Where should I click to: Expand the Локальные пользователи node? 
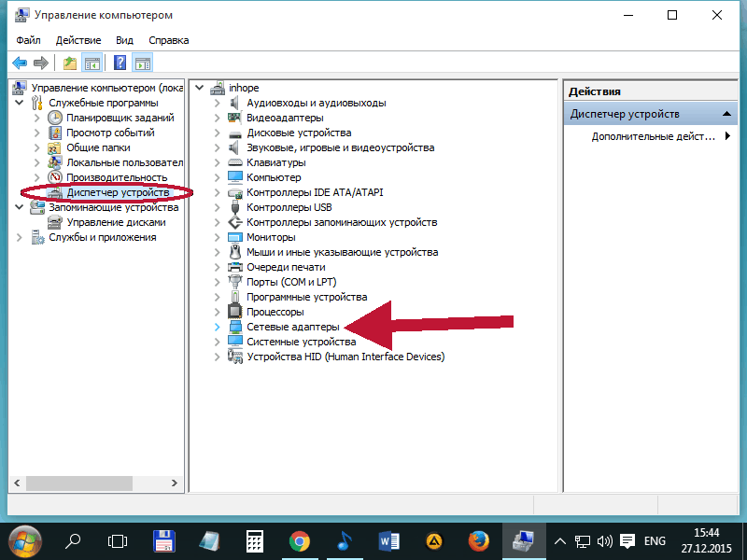click(37, 162)
